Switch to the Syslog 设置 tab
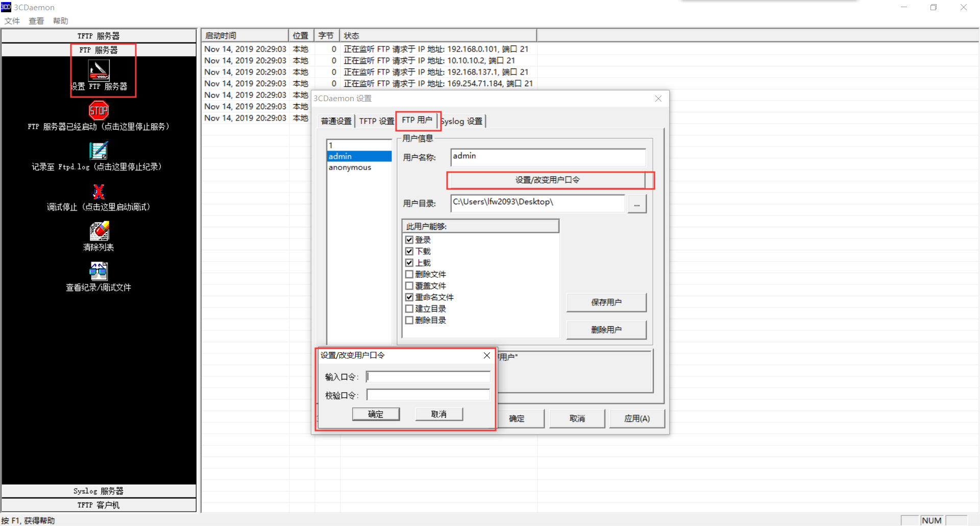980x526 pixels. 462,121
